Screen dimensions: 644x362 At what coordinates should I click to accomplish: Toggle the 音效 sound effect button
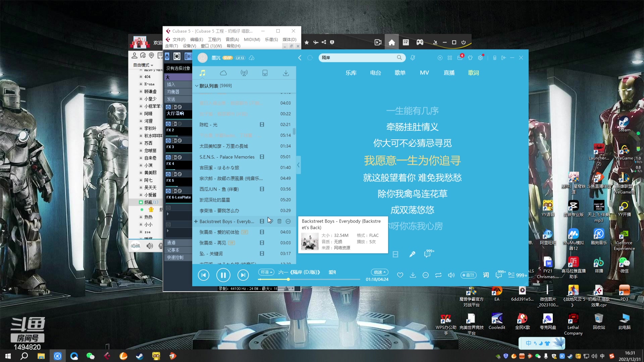coord(469,275)
